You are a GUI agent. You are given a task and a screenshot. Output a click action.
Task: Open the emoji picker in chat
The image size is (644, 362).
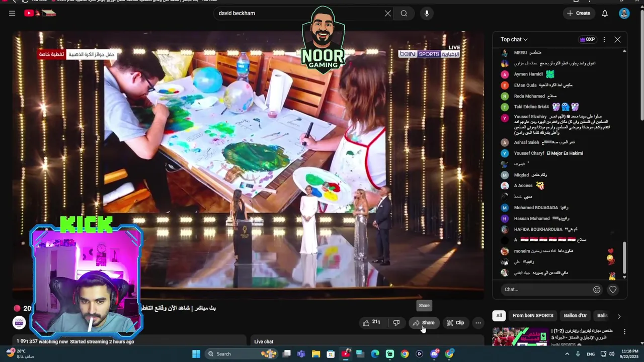coord(597,289)
